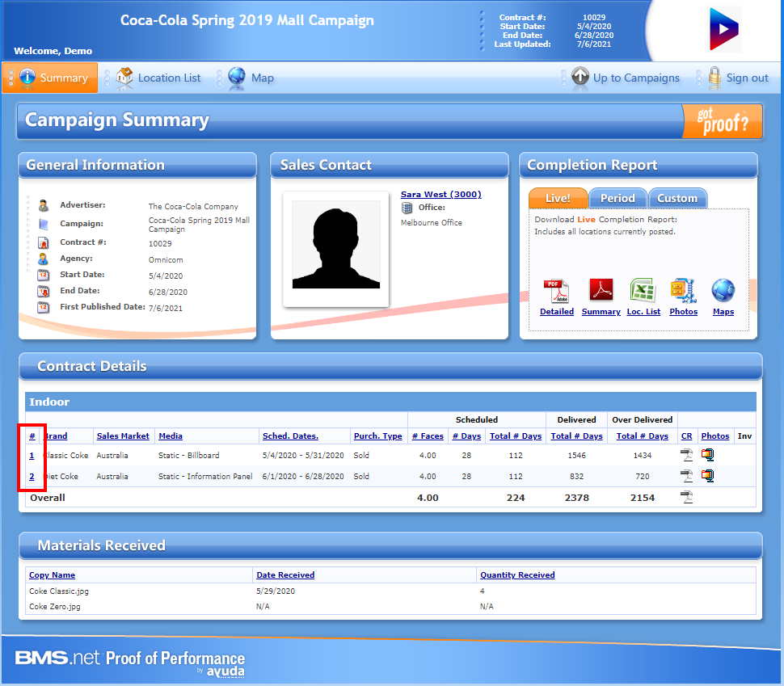This screenshot has width=784, height=686.
Task: Click the Loc. List link
Action: coord(643,312)
